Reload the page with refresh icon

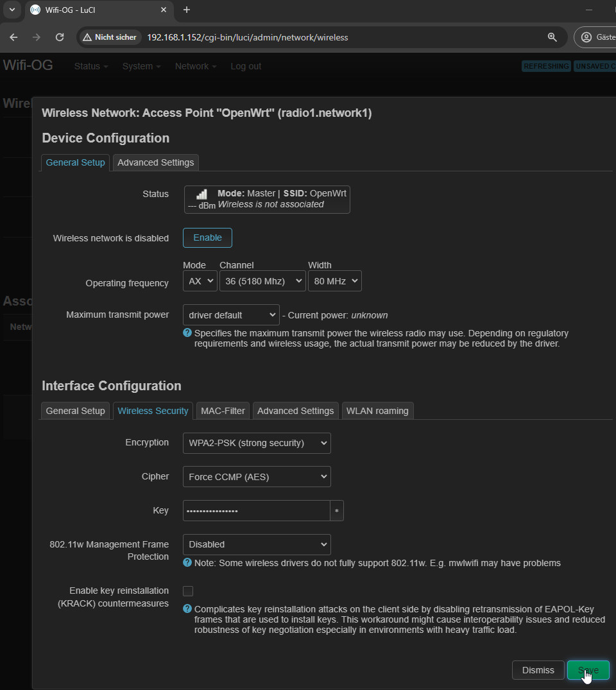pos(60,37)
